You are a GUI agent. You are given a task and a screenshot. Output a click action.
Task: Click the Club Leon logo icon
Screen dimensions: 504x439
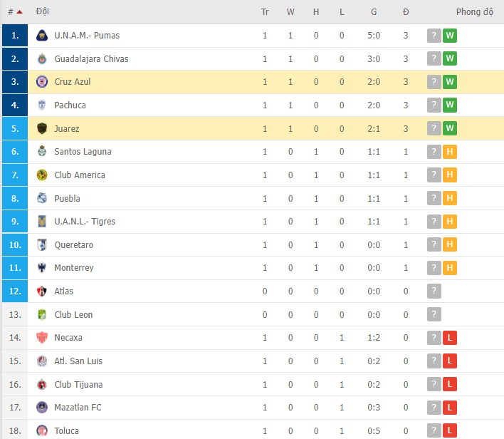point(41,315)
